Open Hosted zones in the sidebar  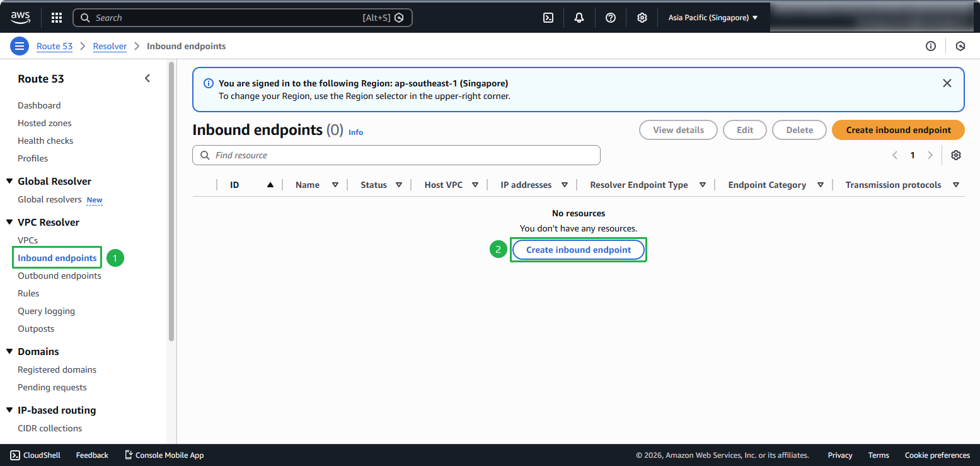pyautogui.click(x=45, y=123)
